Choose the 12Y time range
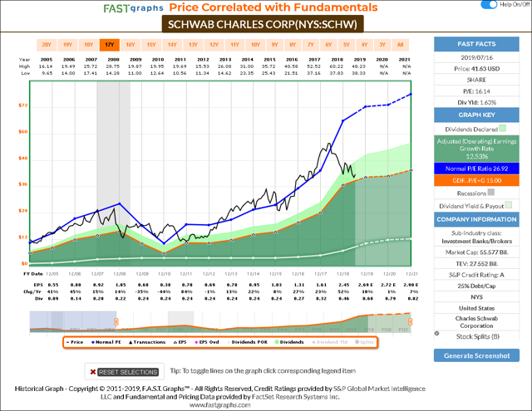This screenshot has height=411, width=532. click(x=214, y=45)
